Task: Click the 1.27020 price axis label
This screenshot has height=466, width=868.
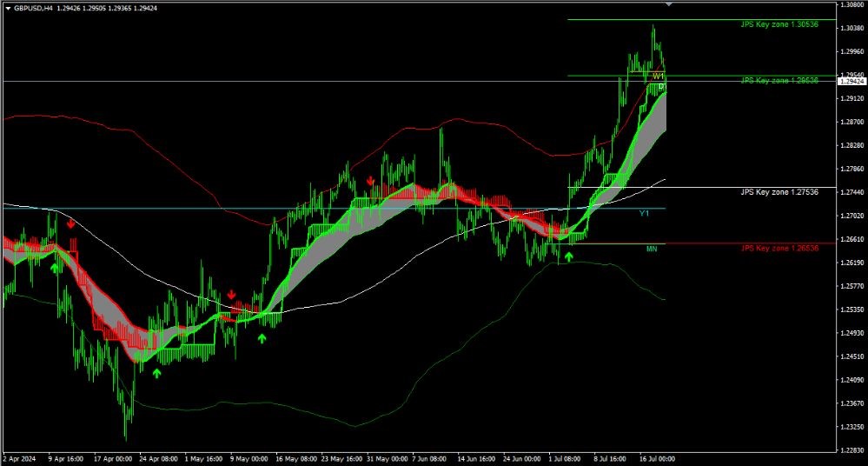Action: (852, 216)
